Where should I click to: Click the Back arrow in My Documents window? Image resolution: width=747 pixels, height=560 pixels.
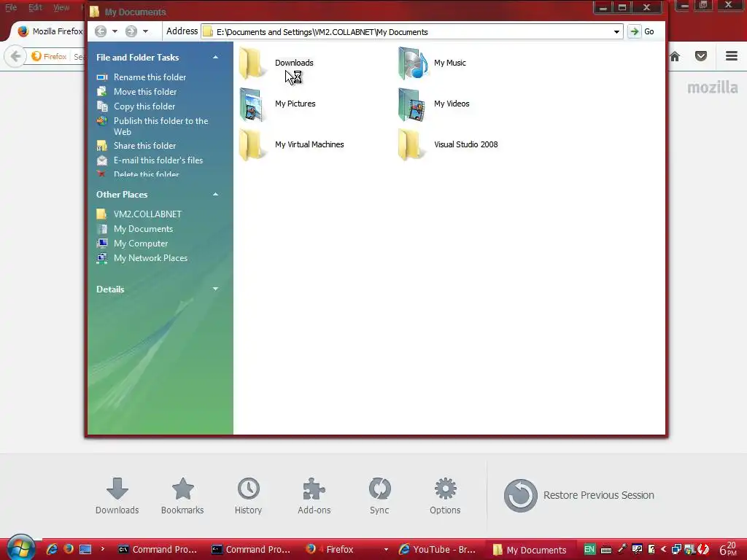click(101, 31)
